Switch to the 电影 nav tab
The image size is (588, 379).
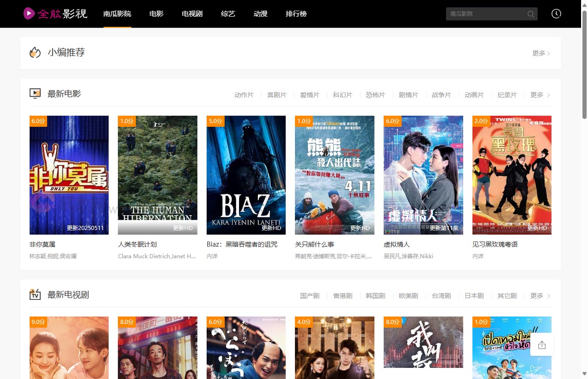[156, 14]
